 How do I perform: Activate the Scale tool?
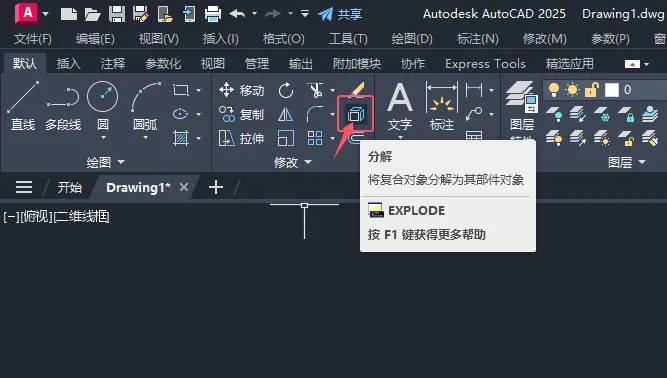click(x=285, y=138)
